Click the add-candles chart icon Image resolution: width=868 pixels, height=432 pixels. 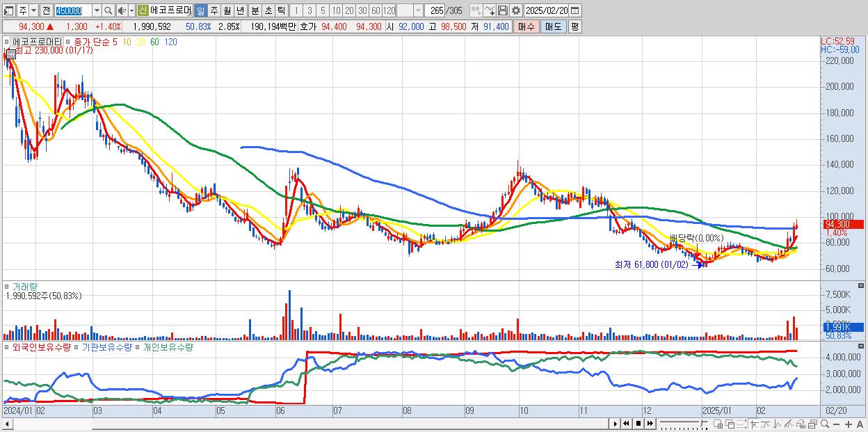(x=476, y=10)
